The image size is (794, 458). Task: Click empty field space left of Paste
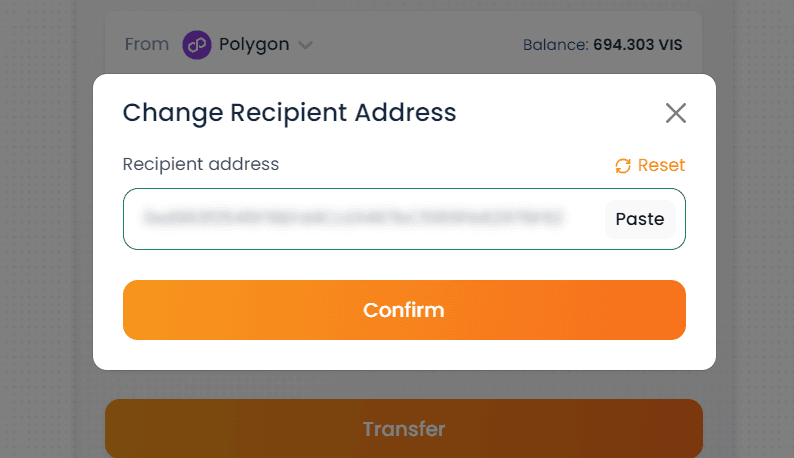pos(584,219)
